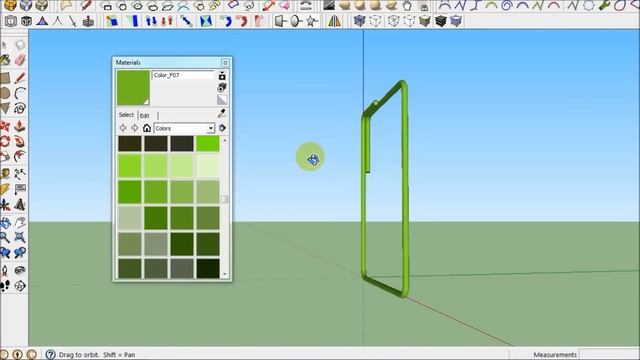Choose the Line pencil tool
This screenshot has width=640, height=360.
point(20,78)
